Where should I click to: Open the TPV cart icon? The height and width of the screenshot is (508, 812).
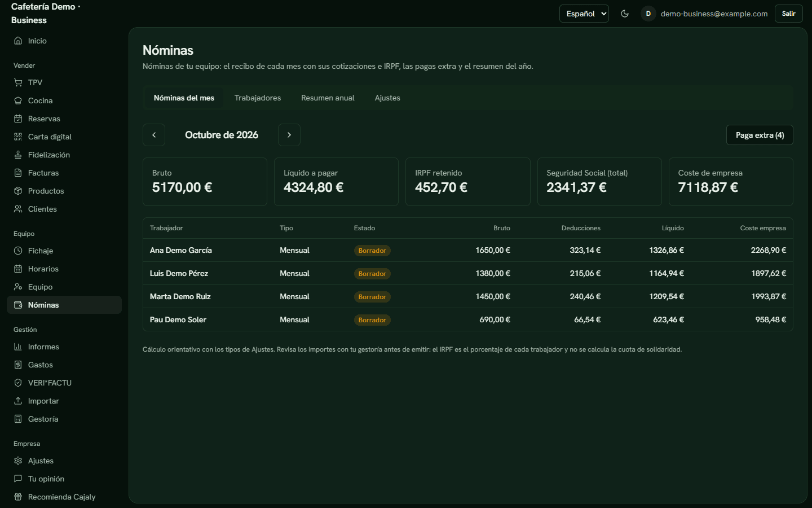pyautogui.click(x=18, y=82)
